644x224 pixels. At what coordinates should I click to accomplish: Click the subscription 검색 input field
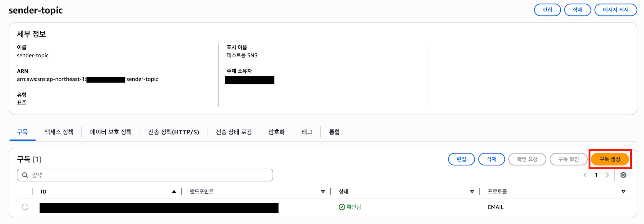145,175
